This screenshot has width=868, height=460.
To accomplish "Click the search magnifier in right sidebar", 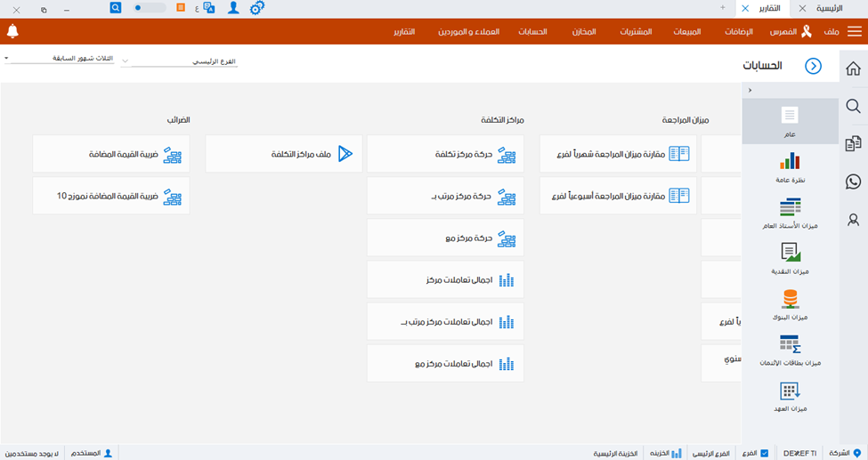I will click(853, 107).
